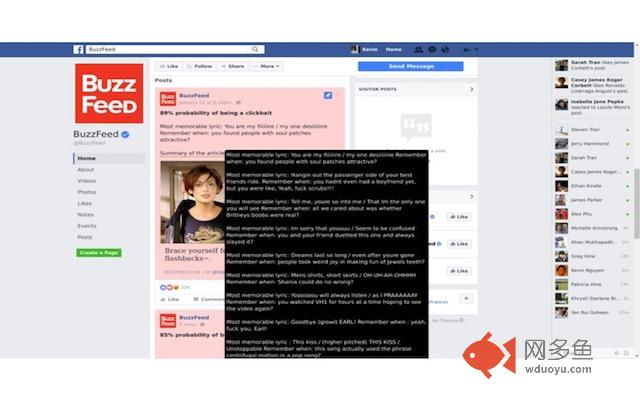Open the notifications globe icon
This screenshot has height=400, width=640.
[445, 49]
